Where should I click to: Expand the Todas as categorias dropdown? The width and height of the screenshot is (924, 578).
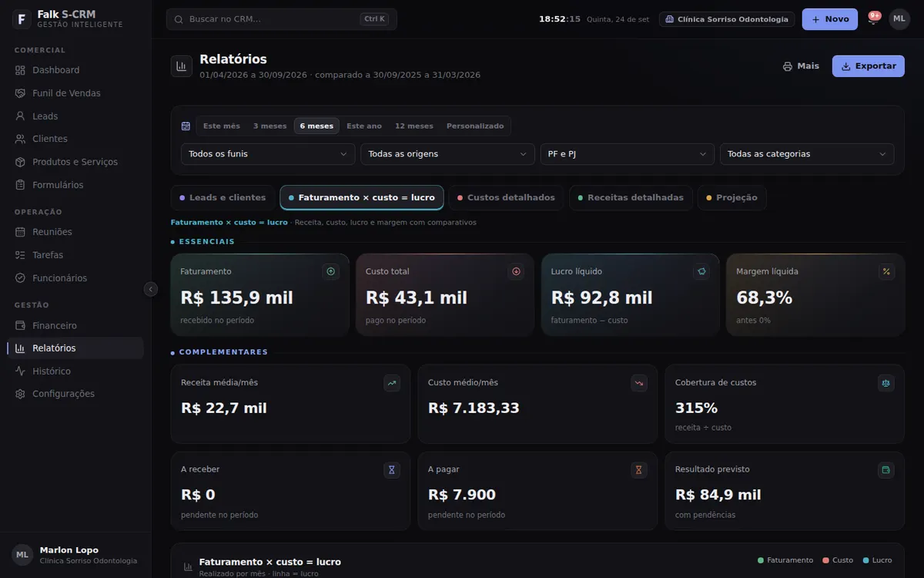click(807, 154)
